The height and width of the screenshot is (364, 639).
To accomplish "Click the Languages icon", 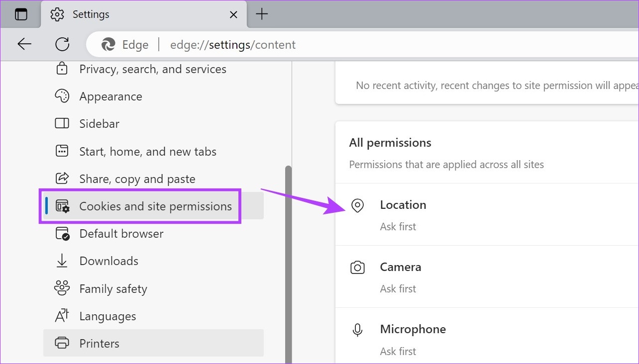I will click(62, 316).
